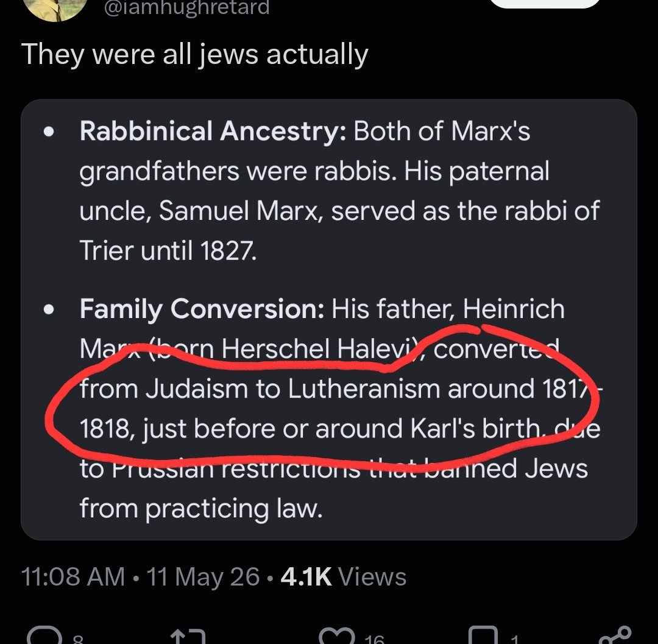This screenshot has height=644, width=658.
Task: Open the share icon at bottom right
Action: coord(615,635)
